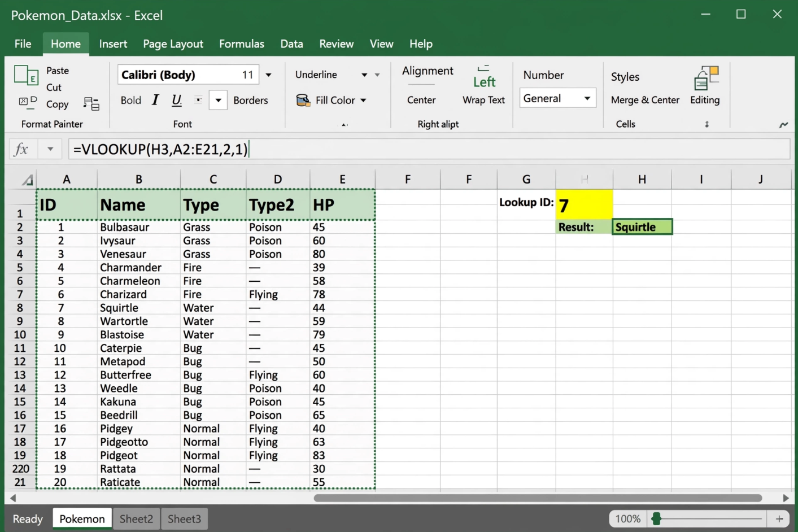The image size is (798, 532).
Task: Switch to the Data tab
Action: point(291,43)
